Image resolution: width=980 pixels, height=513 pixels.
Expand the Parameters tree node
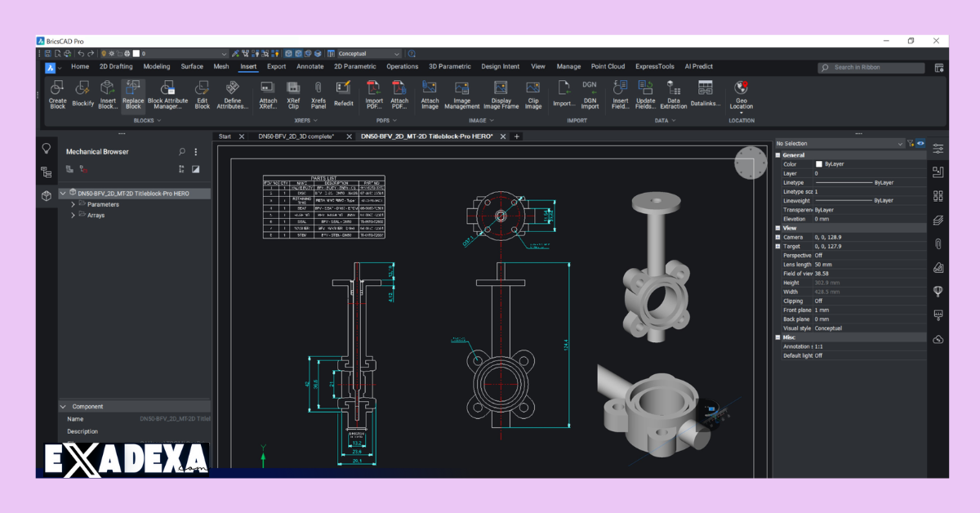click(72, 203)
